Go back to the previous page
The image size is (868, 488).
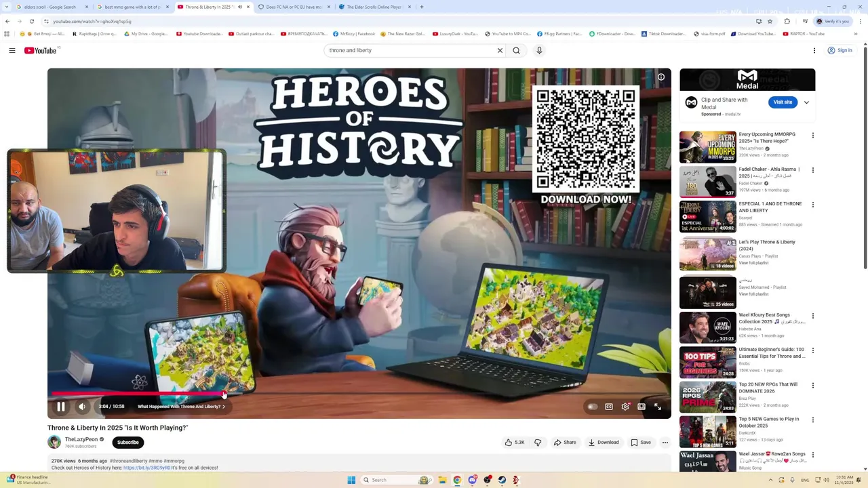7,21
